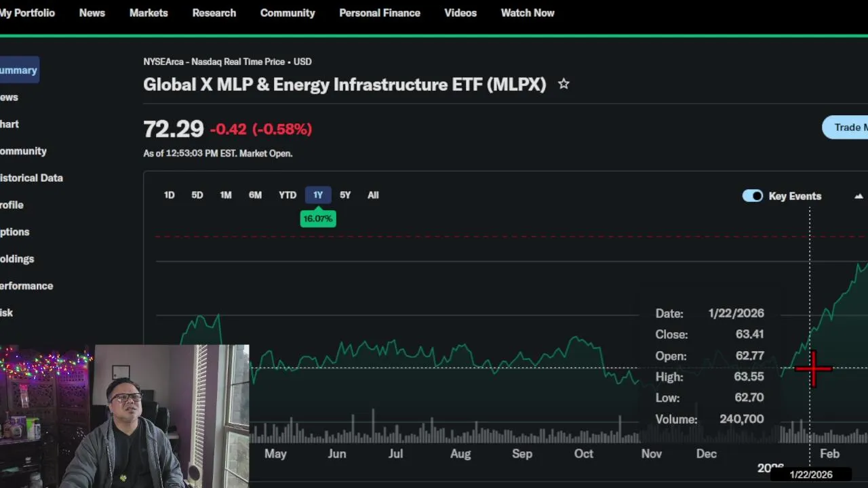The width and height of the screenshot is (868, 488).
Task: Open the Videos menu
Action: click(460, 13)
